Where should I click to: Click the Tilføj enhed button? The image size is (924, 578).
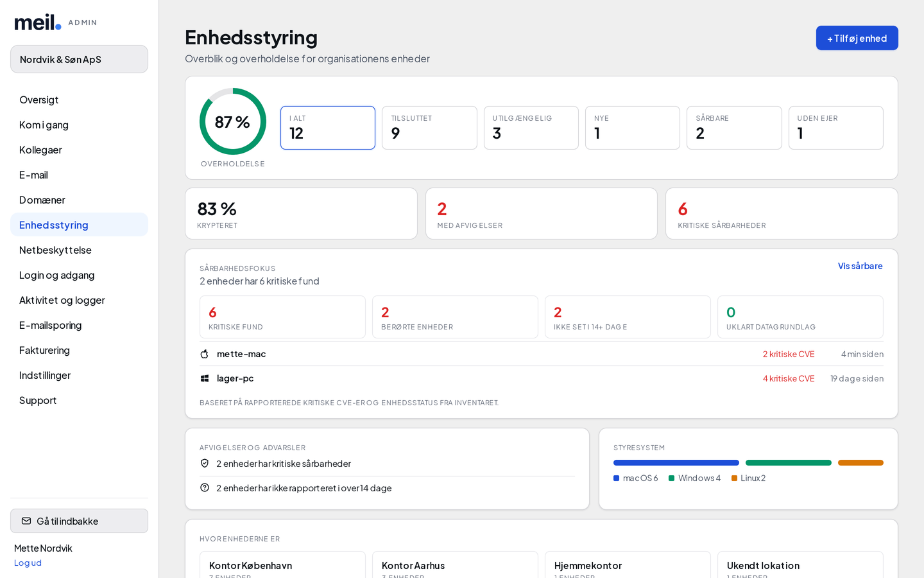click(857, 38)
